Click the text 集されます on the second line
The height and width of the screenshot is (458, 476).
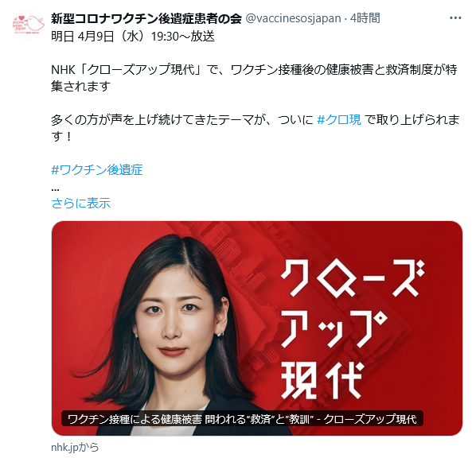pyautogui.click(x=80, y=87)
